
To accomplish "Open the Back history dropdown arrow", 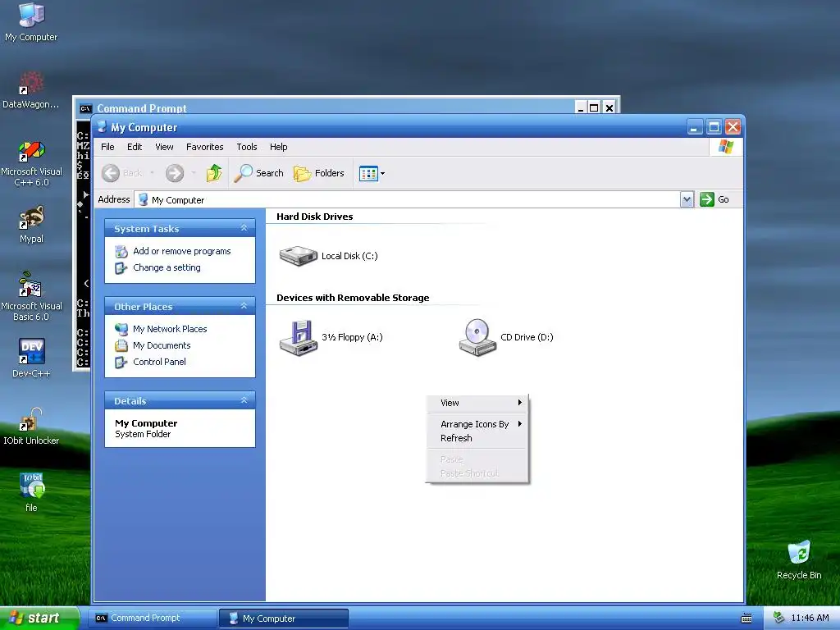I will [152, 173].
